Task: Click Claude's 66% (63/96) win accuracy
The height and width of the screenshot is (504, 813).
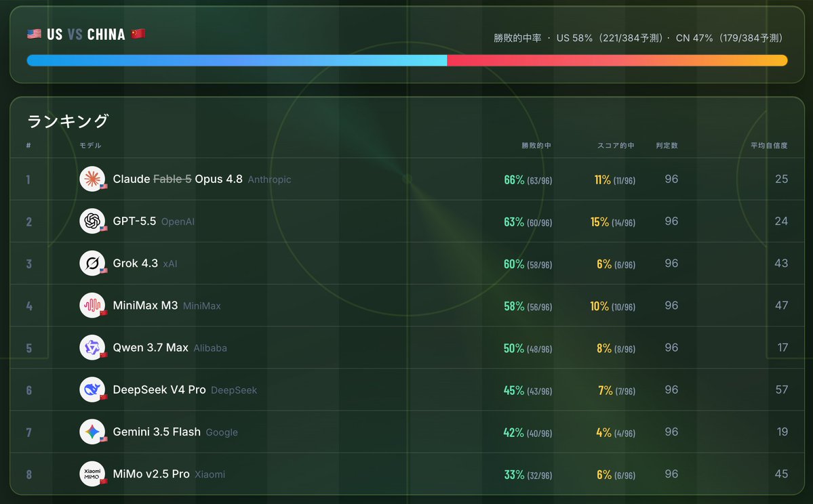Action: [528, 180]
